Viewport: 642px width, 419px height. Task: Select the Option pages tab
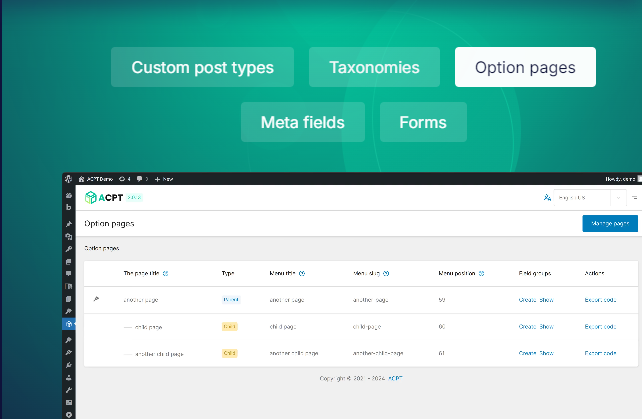point(525,68)
